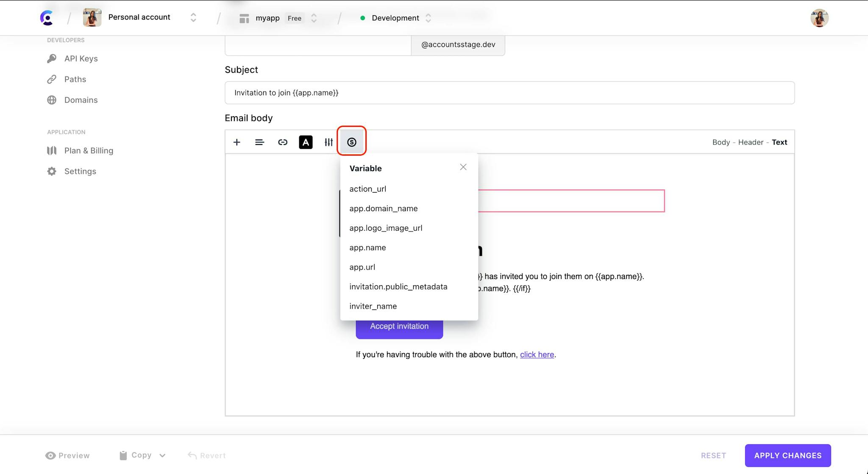
Task: Click the API Keys sidebar icon
Action: pos(52,59)
